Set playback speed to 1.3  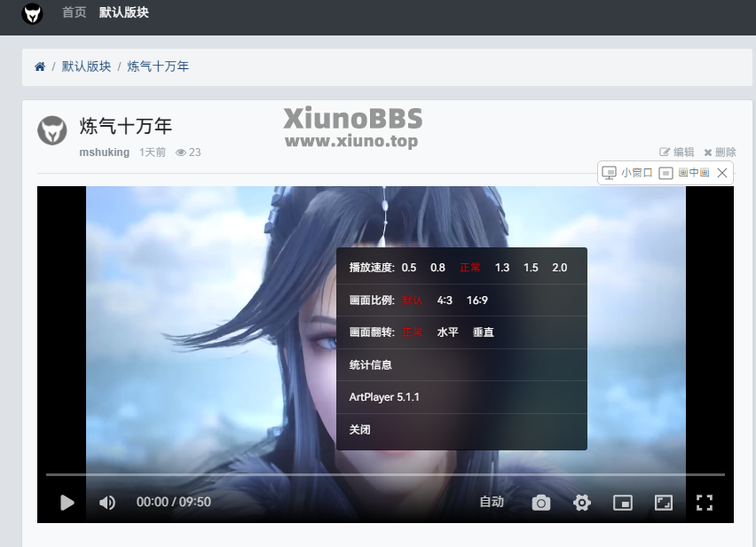click(x=502, y=268)
